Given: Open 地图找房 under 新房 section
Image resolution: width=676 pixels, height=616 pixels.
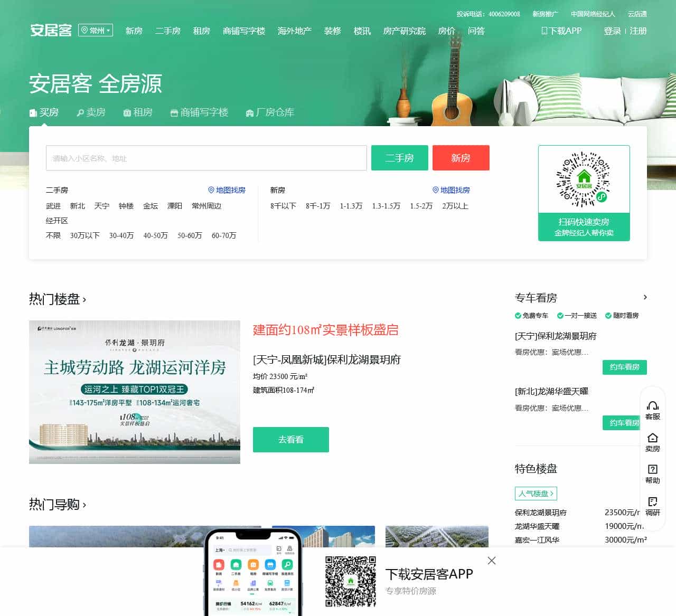Looking at the screenshot, I should (451, 190).
